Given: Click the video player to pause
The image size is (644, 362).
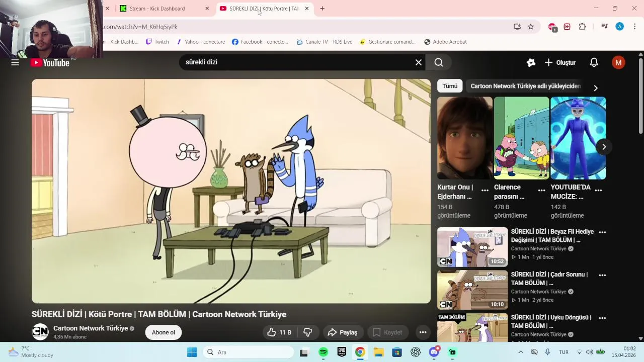Looking at the screenshot, I should (231, 191).
